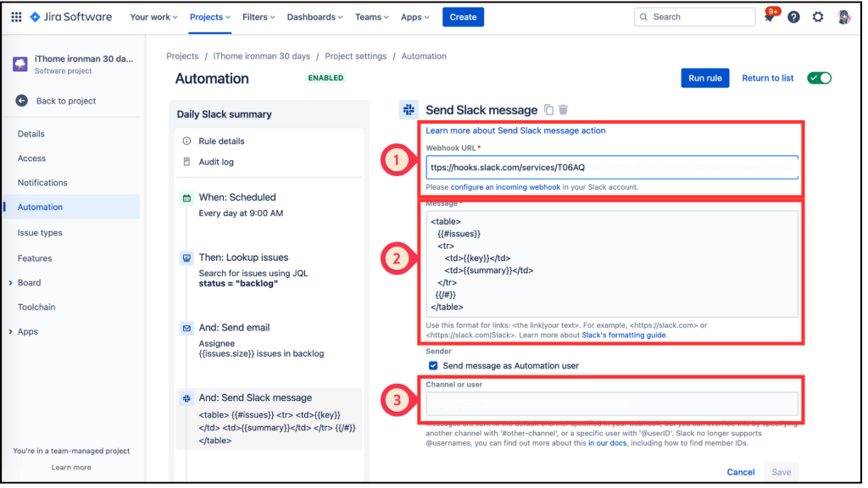Click the Lookup issues action icon
The image size is (868, 488).
[186, 258]
